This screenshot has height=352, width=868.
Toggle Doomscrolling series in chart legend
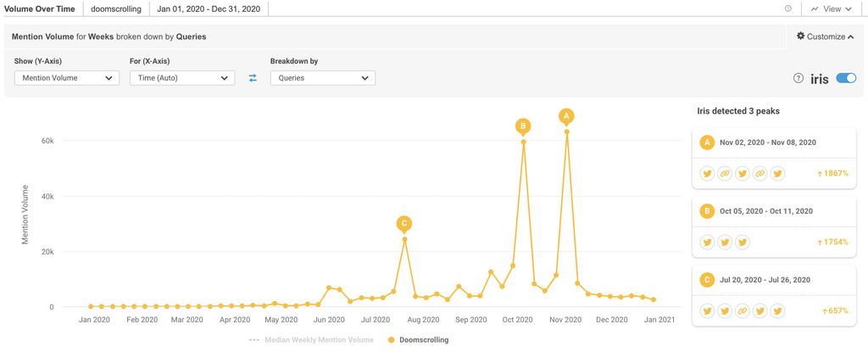point(418,340)
